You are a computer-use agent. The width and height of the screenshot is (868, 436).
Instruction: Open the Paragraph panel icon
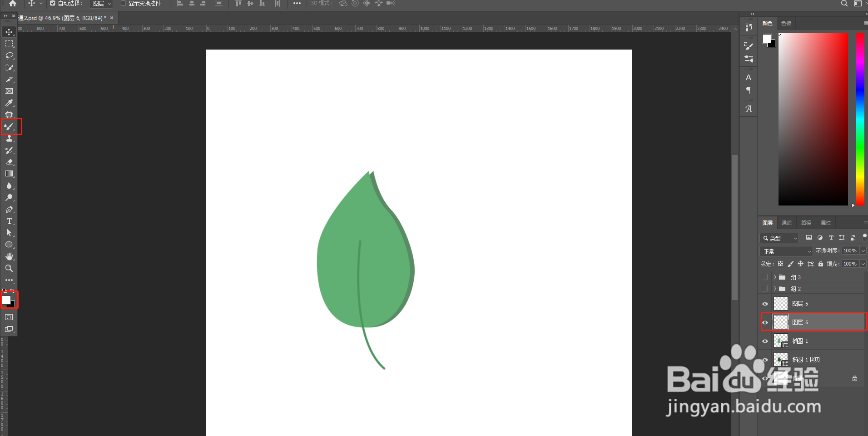pyautogui.click(x=749, y=90)
